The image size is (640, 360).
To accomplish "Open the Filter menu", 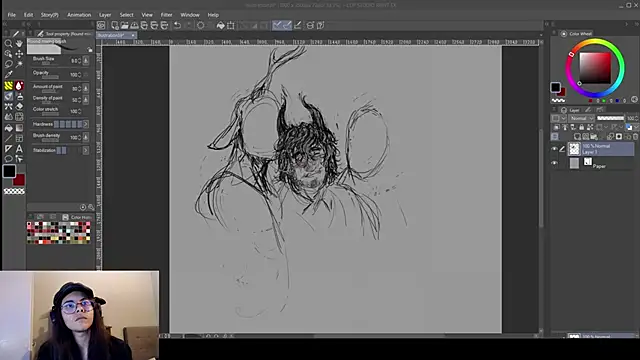I will click(x=167, y=15).
